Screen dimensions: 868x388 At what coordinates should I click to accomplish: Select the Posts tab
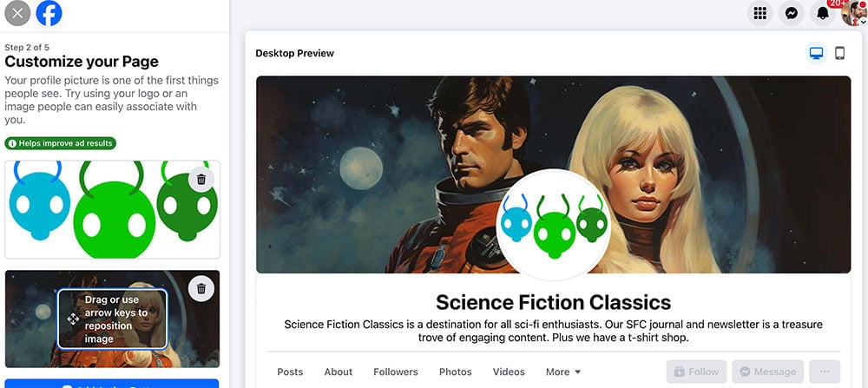(290, 372)
